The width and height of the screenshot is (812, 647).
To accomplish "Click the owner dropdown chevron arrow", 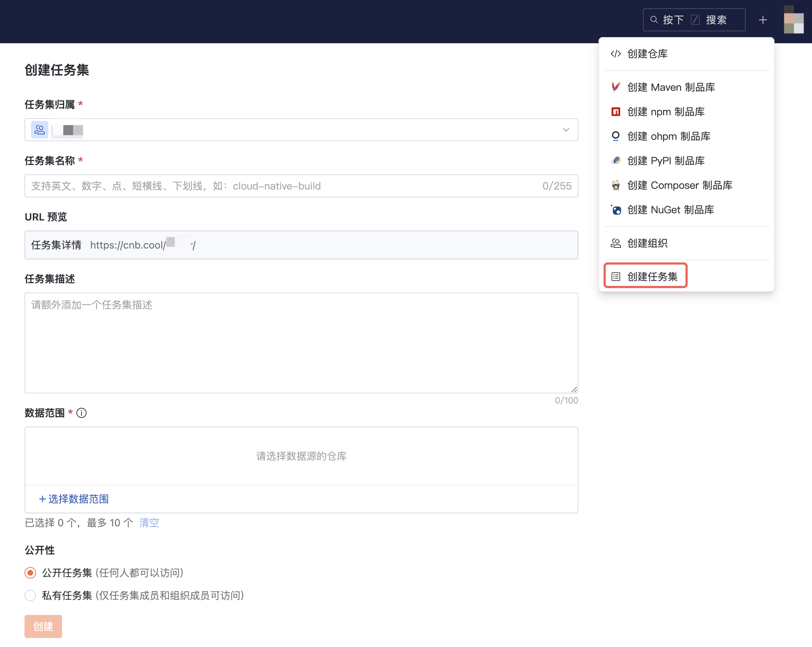I will click(566, 130).
